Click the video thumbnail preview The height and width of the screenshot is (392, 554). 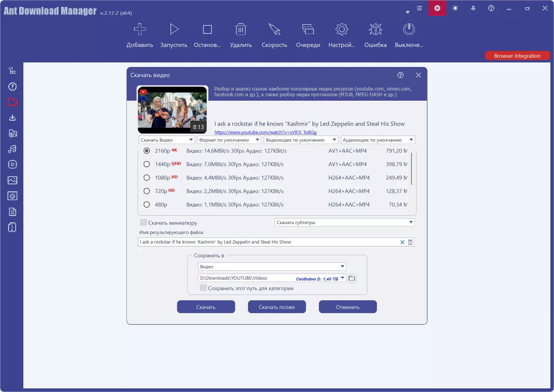(173, 110)
